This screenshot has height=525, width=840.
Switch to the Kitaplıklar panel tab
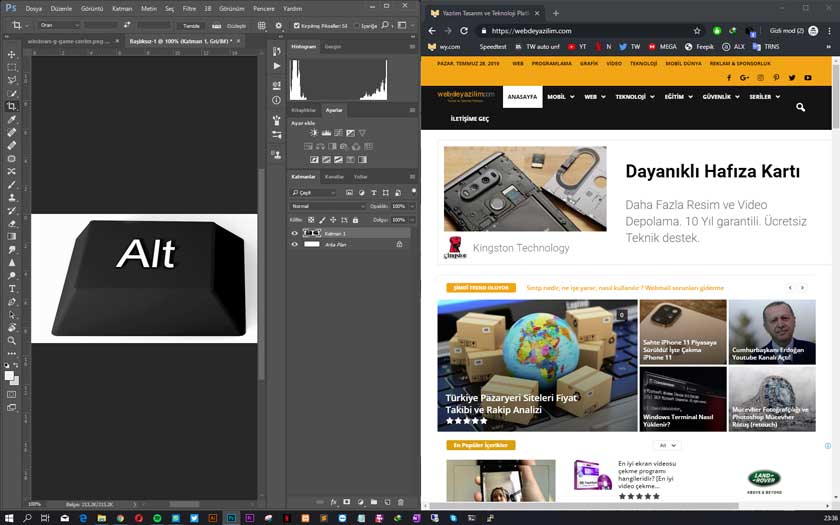(303, 110)
